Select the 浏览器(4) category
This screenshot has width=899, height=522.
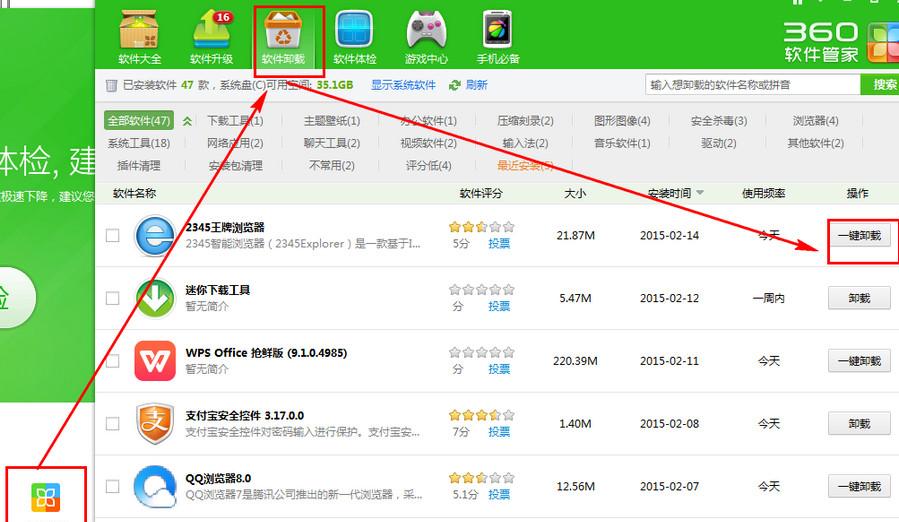point(815,120)
